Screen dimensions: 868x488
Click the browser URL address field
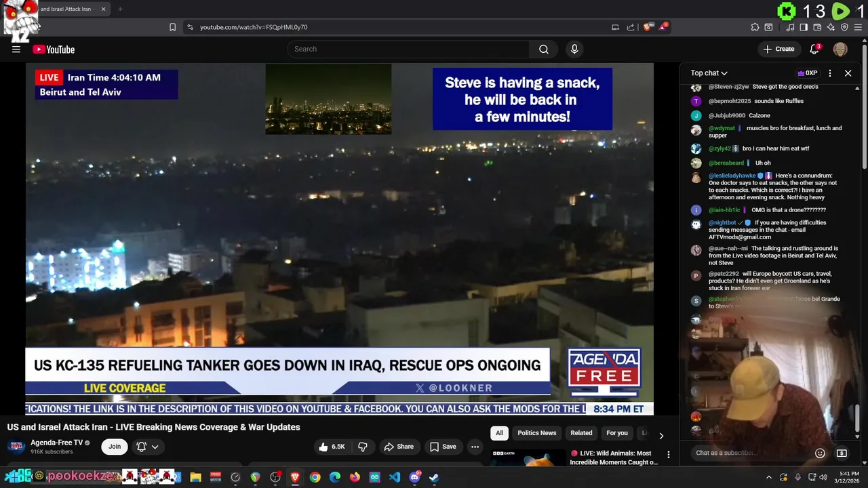tap(400, 27)
